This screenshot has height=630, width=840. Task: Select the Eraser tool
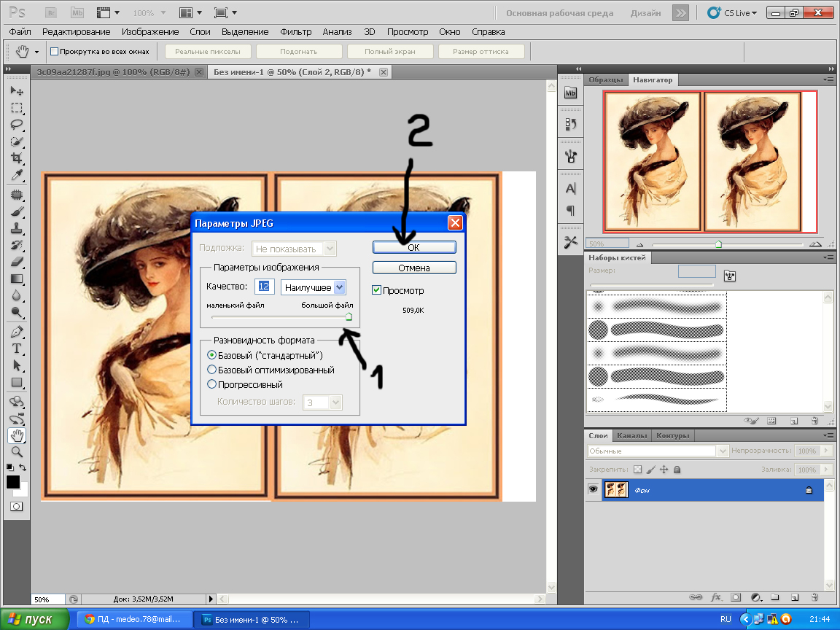[x=17, y=262]
